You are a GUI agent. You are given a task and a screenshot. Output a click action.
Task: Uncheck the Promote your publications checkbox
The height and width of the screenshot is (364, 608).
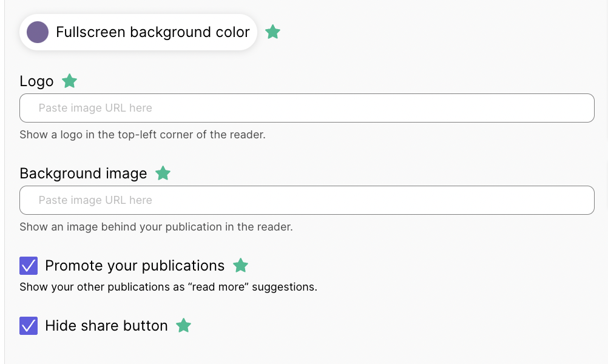click(x=29, y=266)
